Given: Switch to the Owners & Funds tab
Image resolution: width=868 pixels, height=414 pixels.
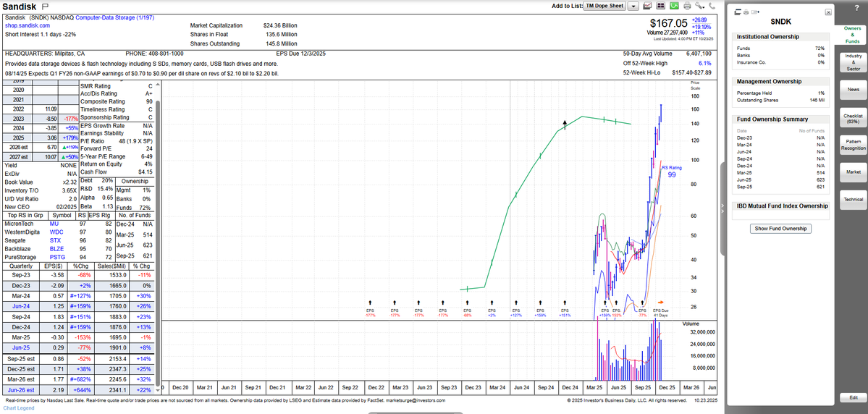Looking at the screenshot, I should [852, 34].
